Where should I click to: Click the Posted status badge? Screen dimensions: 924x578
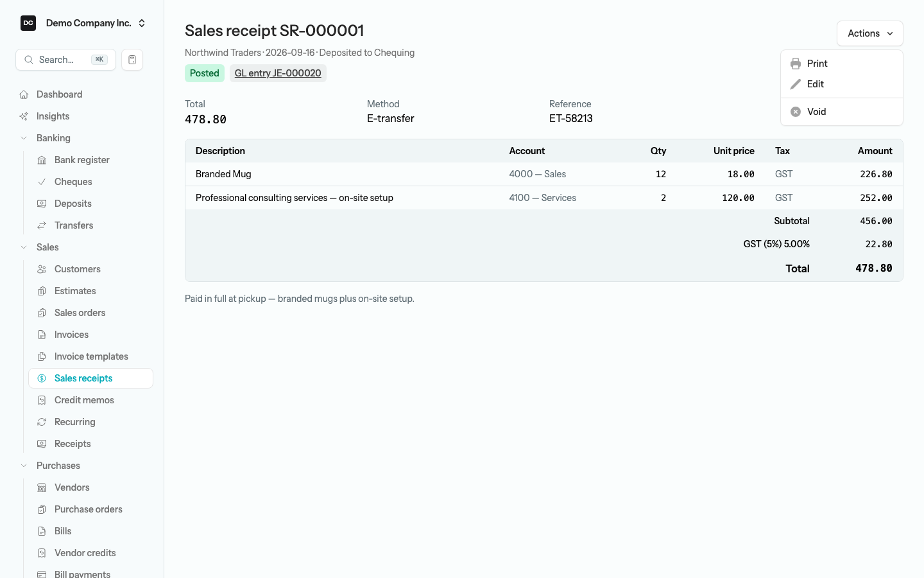tap(205, 73)
